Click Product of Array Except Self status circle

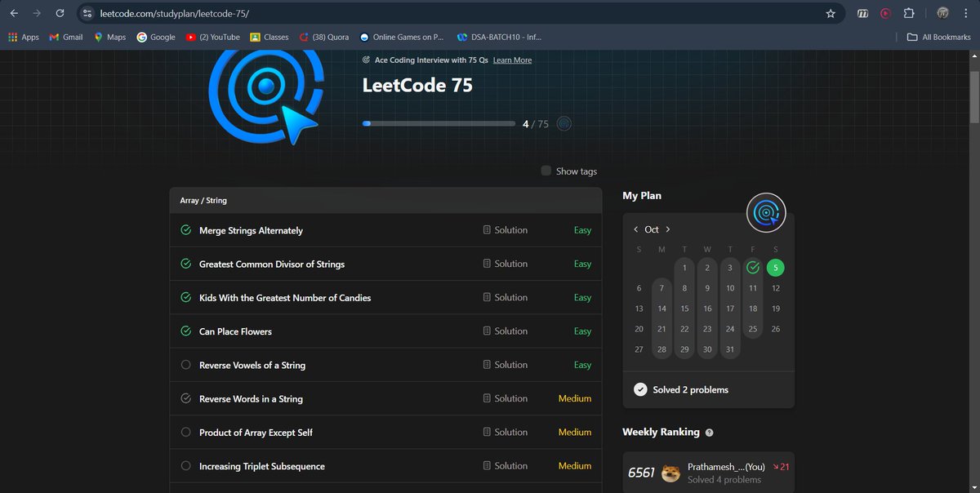click(x=185, y=432)
